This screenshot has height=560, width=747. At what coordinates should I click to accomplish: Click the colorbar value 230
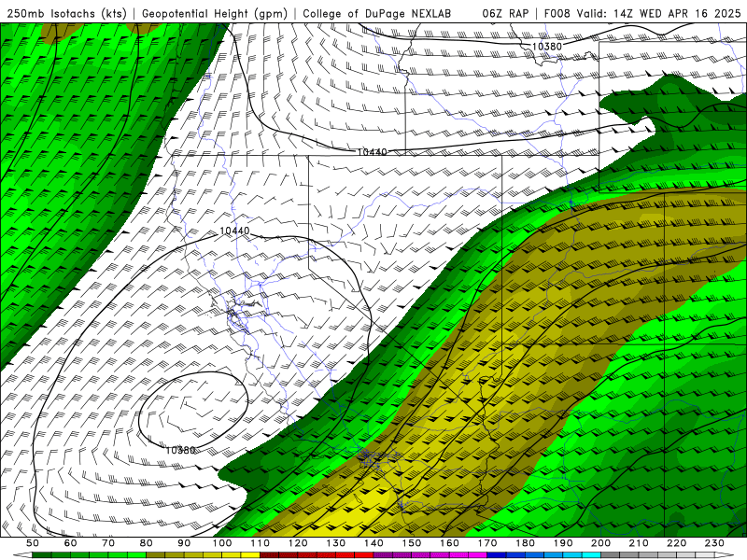714,543
